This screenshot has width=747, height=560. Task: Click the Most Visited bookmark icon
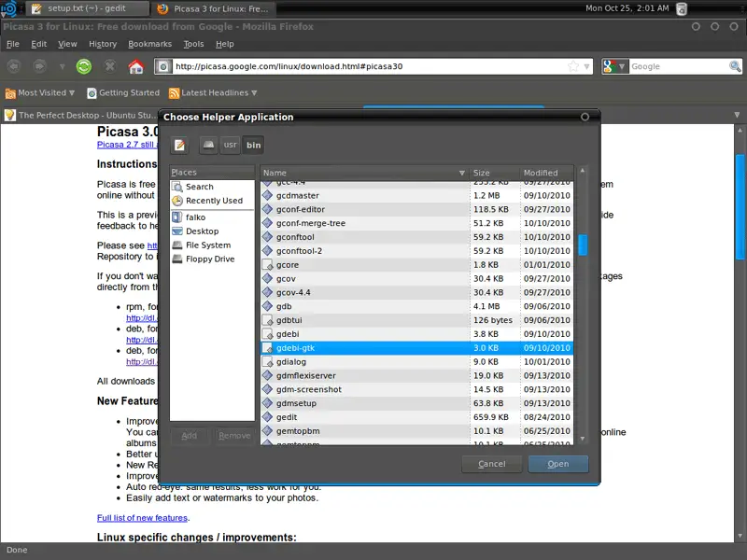coord(10,93)
